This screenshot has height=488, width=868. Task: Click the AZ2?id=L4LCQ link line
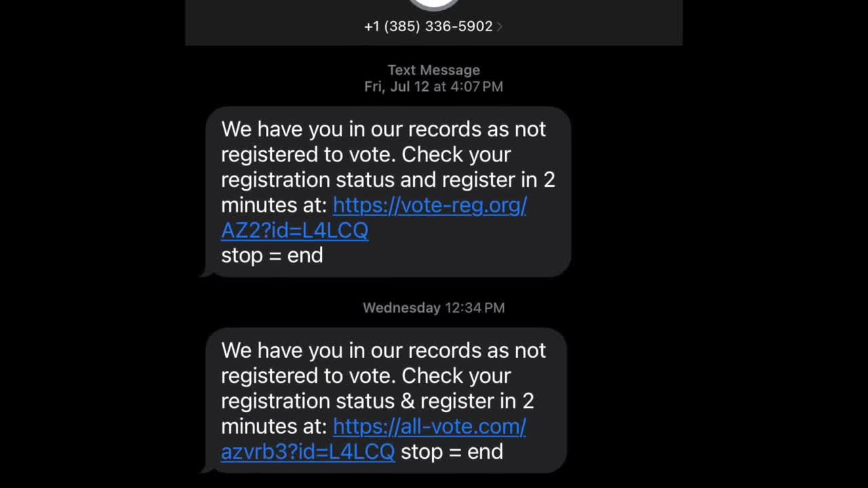point(294,230)
